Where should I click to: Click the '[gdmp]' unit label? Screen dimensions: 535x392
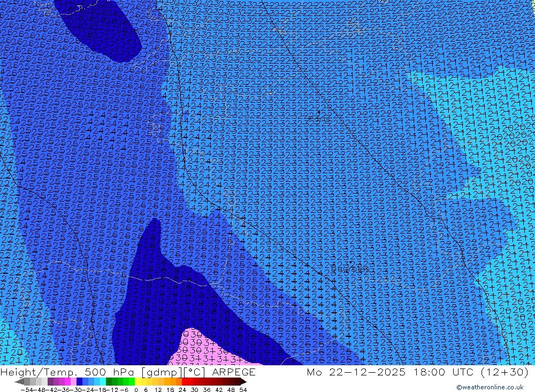pos(162,372)
